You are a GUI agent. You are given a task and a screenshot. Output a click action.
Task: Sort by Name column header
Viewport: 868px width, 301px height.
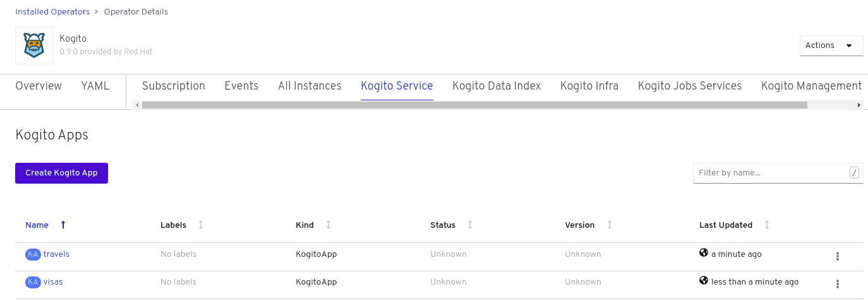[37, 225]
